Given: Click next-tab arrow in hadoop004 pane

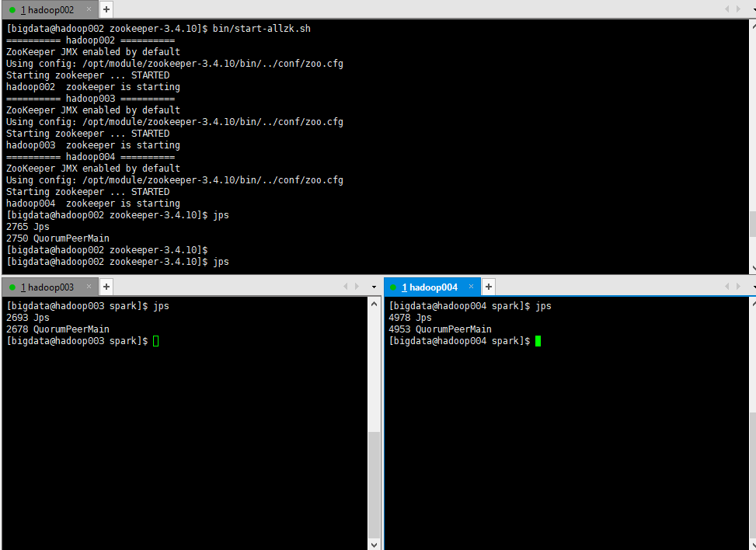Looking at the screenshot, I should coord(738,287).
